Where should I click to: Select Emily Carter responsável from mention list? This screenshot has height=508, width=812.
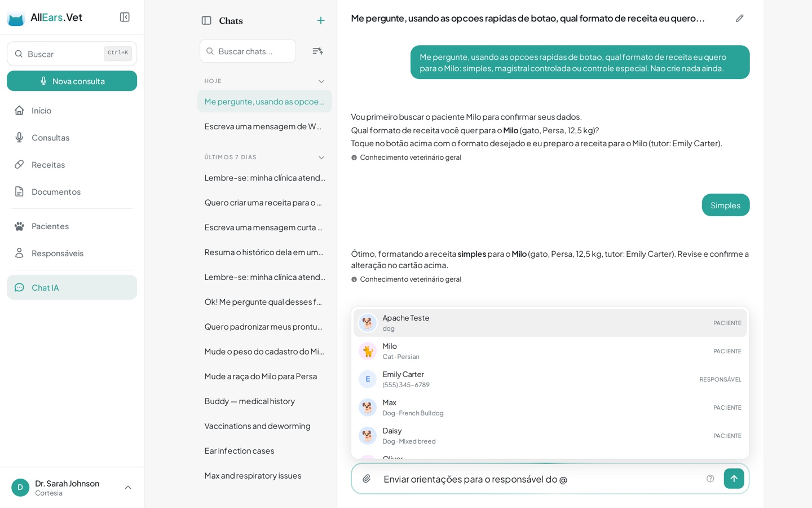[550, 379]
